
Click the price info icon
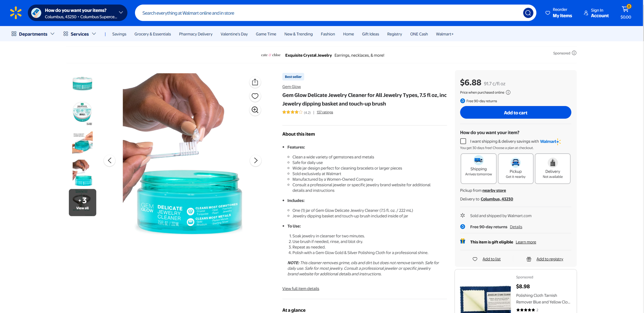(508, 92)
